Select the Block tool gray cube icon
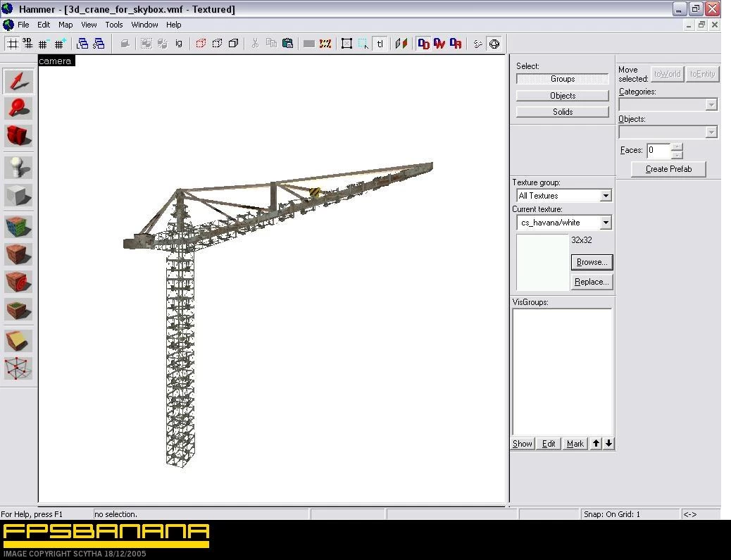731x560 pixels. [18, 195]
